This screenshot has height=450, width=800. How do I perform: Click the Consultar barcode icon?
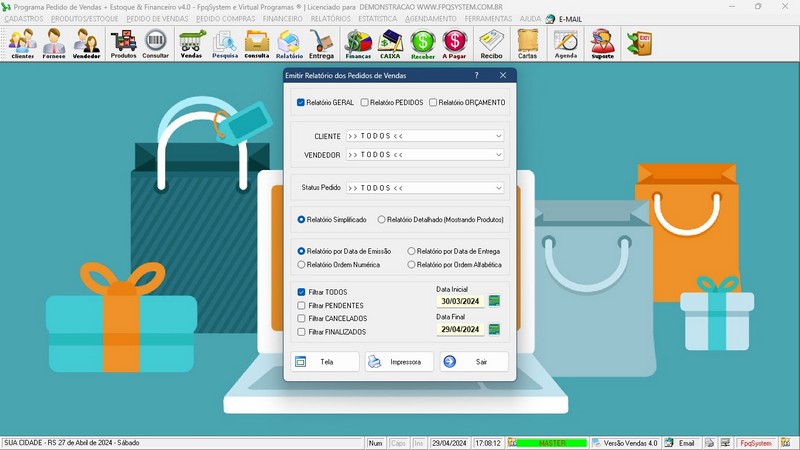[156, 44]
